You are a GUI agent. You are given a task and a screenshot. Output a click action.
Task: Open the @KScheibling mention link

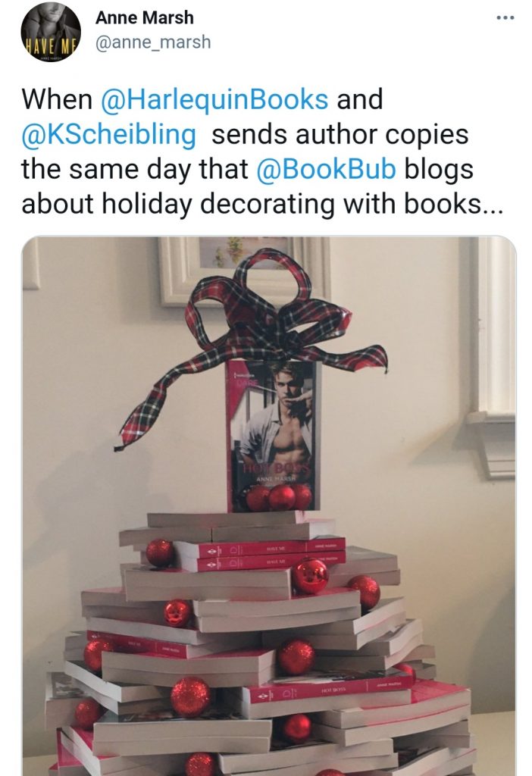[x=108, y=135]
